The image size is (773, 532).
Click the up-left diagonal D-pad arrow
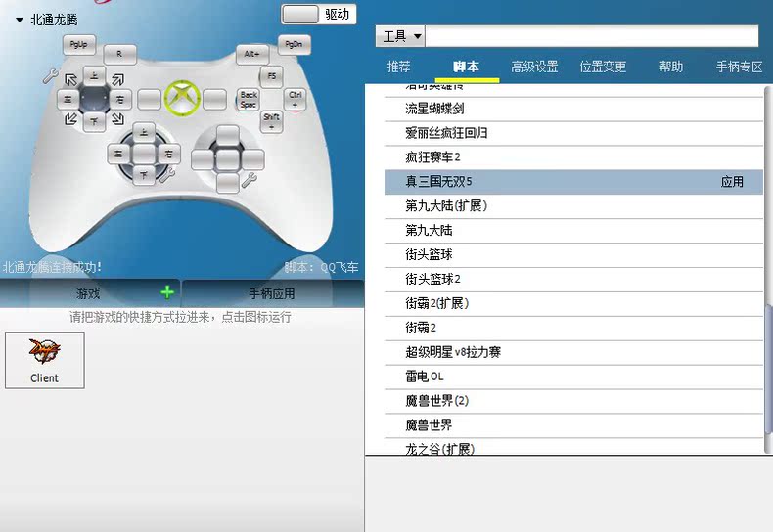(71, 79)
